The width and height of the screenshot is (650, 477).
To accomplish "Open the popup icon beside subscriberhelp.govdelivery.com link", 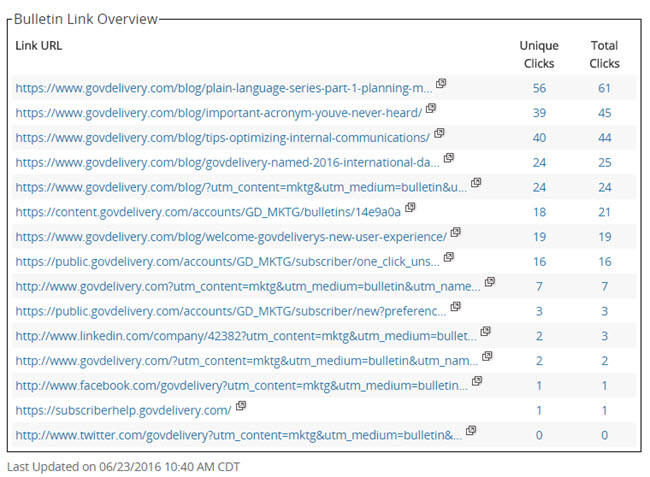I will coord(240,406).
